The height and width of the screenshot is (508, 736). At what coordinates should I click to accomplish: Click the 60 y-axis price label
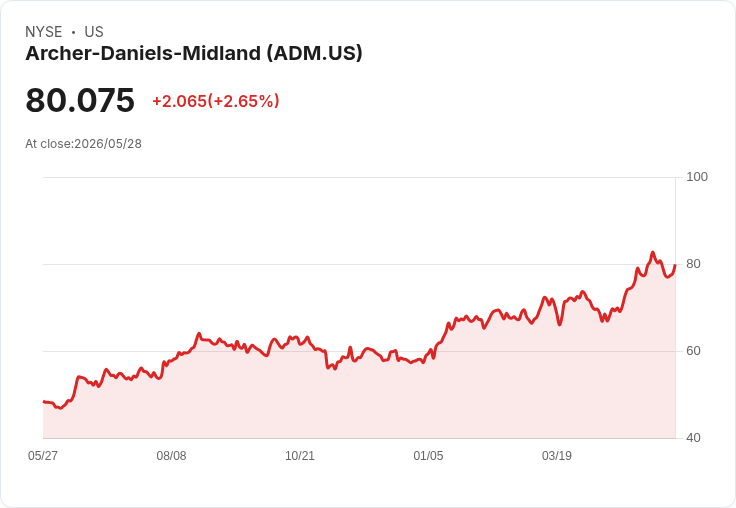click(693, 351)
